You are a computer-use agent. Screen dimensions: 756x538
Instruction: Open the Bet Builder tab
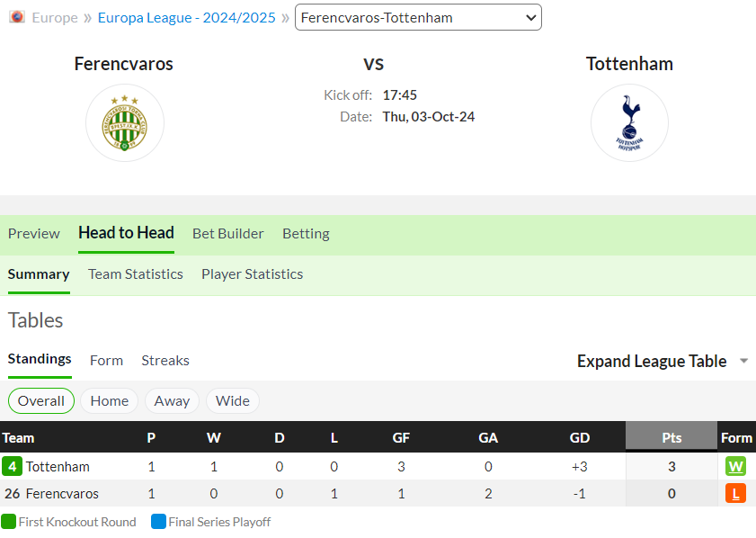tap(228, 234)
